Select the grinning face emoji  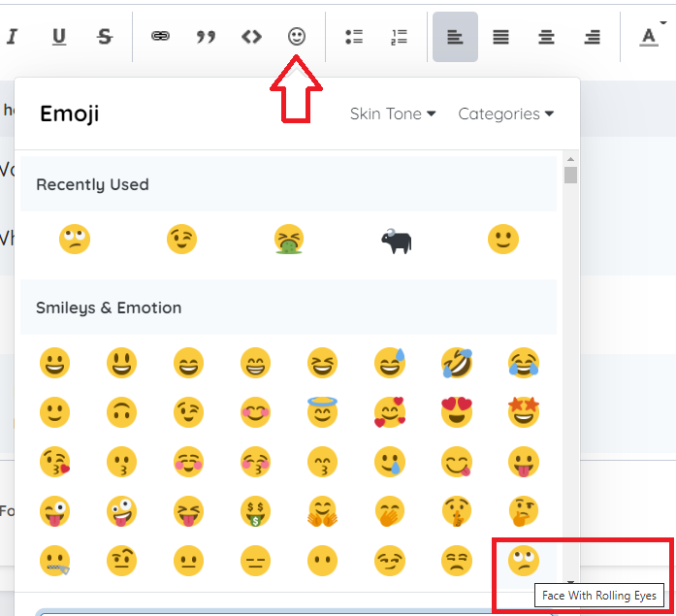pyautogui.click(x=54, y=363)
